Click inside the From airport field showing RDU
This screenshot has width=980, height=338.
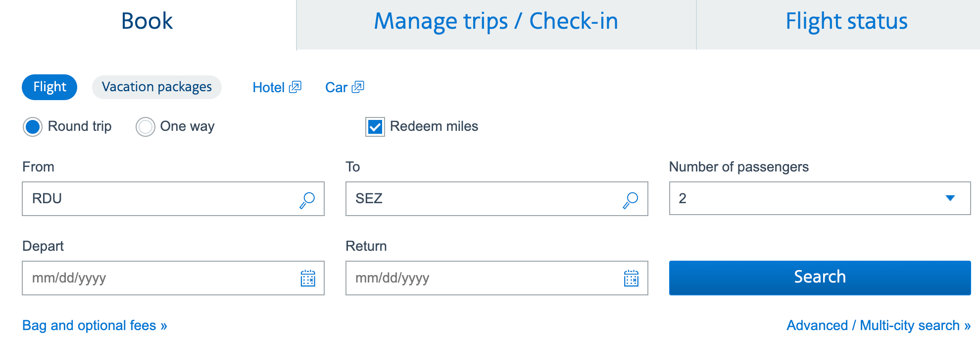(148, 199)
